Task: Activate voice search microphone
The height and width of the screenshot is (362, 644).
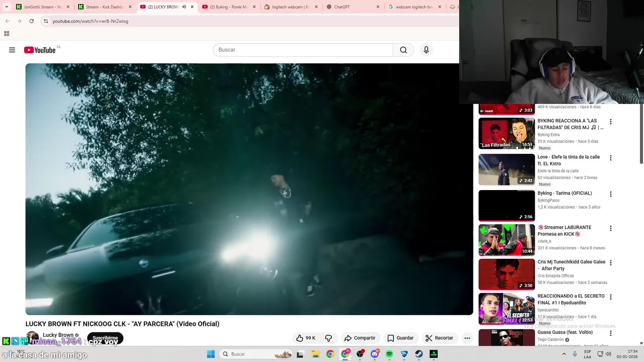Action: 426,50
